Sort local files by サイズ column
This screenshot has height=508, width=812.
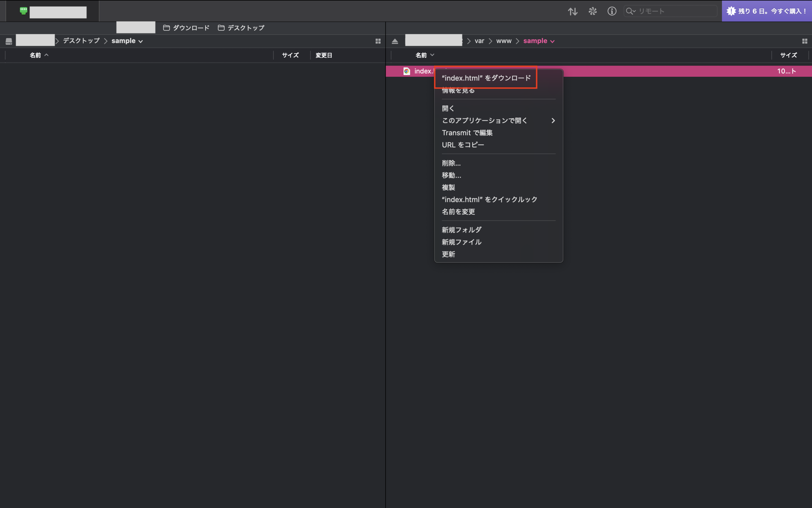tap(290, 55)
